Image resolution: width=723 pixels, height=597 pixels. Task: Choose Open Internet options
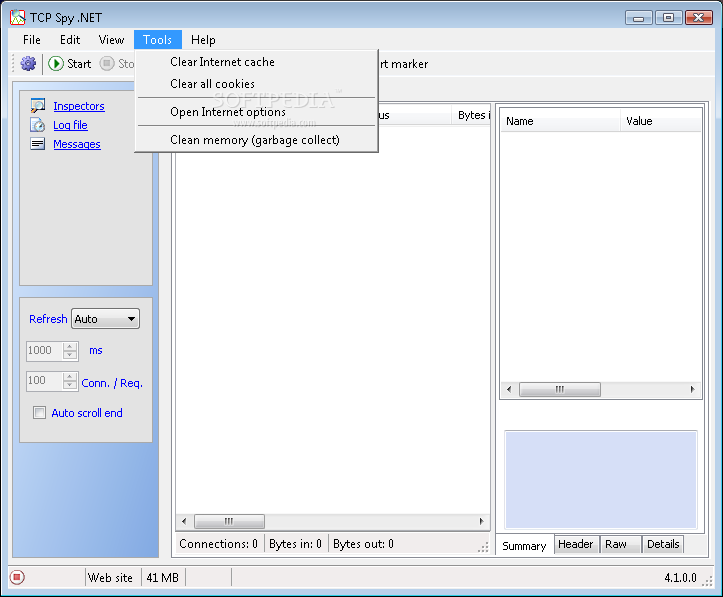coord(256,112)
